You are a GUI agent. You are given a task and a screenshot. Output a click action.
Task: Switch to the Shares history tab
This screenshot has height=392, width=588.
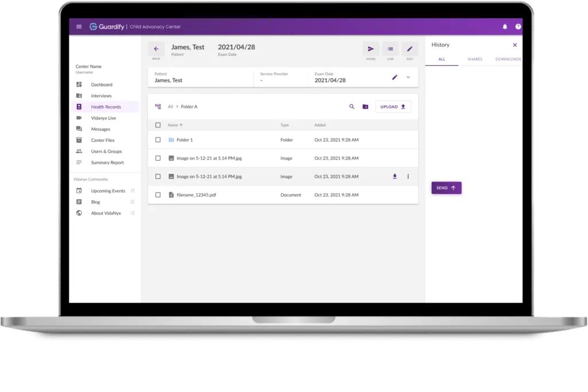[475, 59]
